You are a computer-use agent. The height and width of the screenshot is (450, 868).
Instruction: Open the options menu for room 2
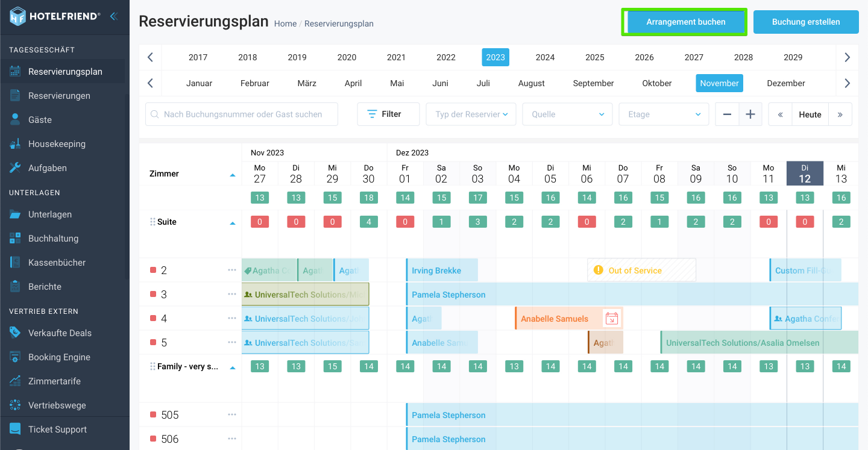coord(232,270)
